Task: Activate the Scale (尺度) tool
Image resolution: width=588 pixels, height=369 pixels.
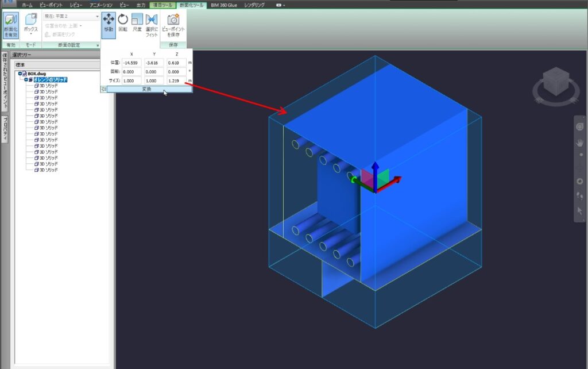Action: click(137, 21)
